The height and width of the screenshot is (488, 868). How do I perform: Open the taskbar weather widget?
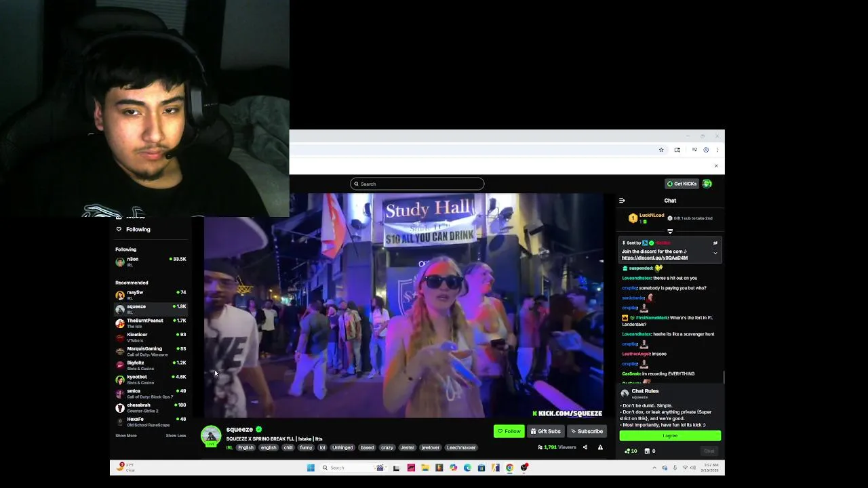pyautogui.click(x=127, y=468)
